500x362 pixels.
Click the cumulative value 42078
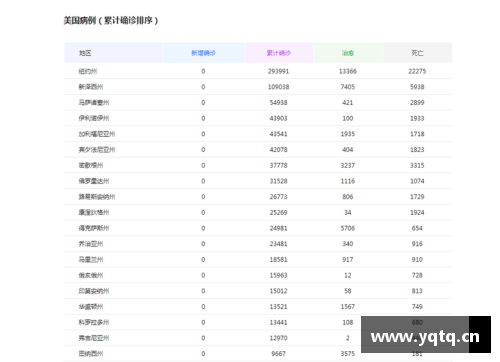point(279,149)
